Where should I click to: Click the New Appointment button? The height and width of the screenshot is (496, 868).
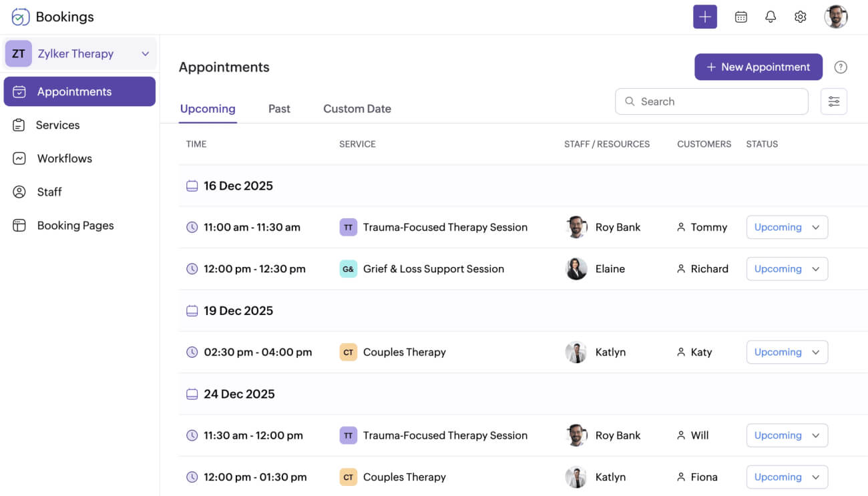(758, 67)
